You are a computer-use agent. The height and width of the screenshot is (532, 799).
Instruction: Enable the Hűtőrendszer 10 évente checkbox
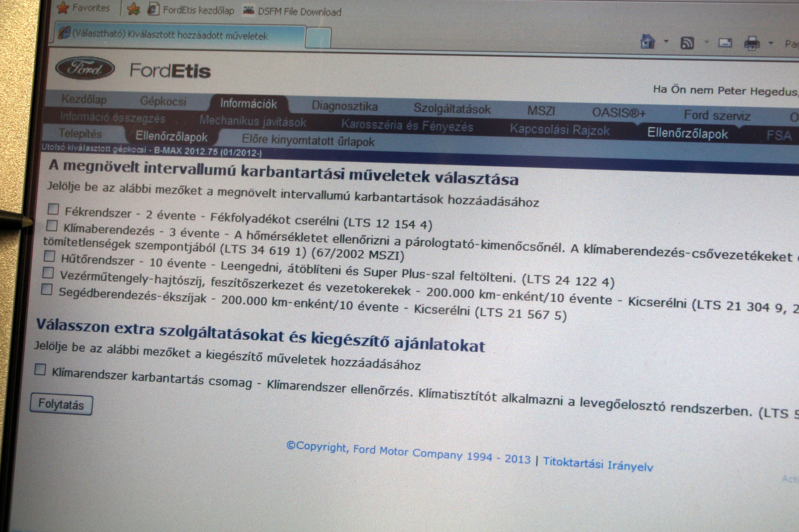tap(49, 257)
